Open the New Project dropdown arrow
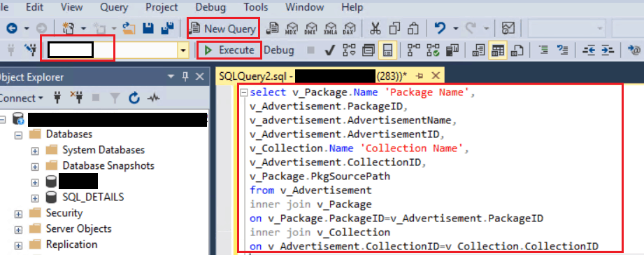Screen dimensions: 644x255 [83, 29]
